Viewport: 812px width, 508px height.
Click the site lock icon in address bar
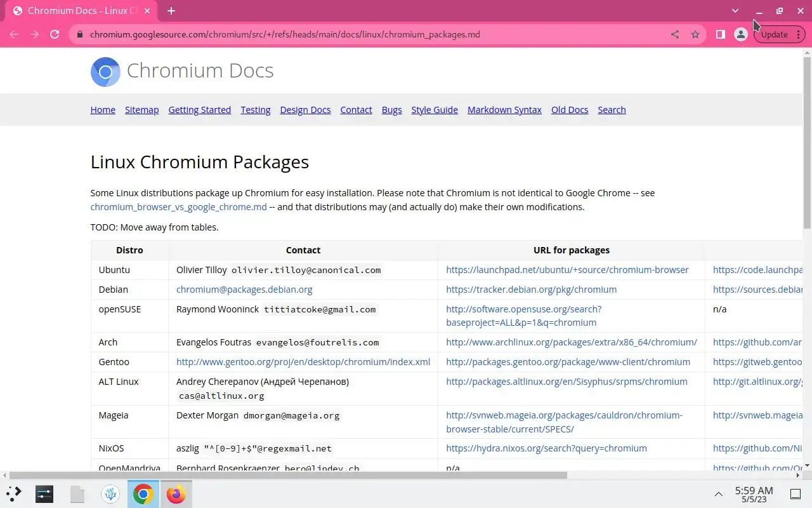click(79, 34)
